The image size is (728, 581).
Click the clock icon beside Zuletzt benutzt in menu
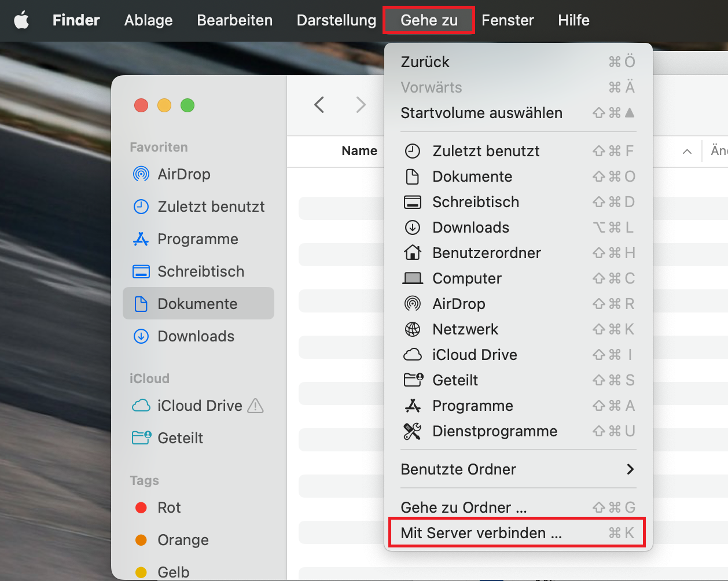413,151
